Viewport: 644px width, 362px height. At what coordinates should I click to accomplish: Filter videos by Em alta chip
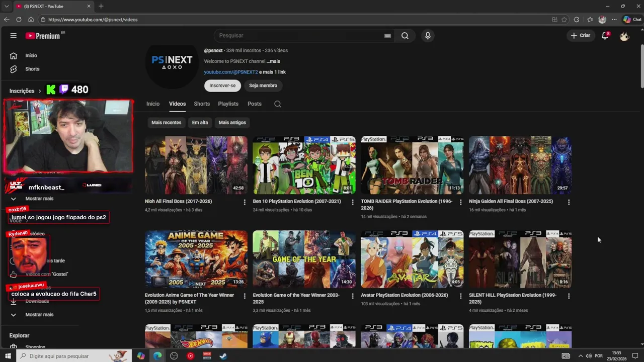click(200, 123)
